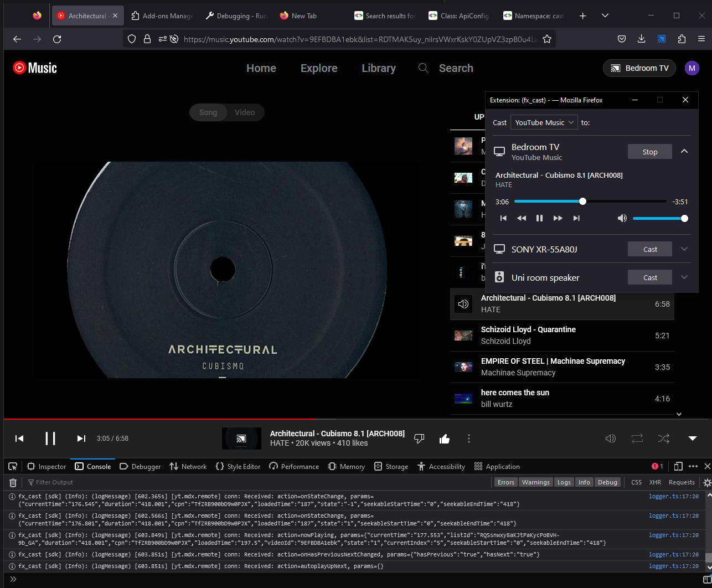Open Firefox downloads panel
This screenshot has width=712, height=588.
tap(642, 39)
